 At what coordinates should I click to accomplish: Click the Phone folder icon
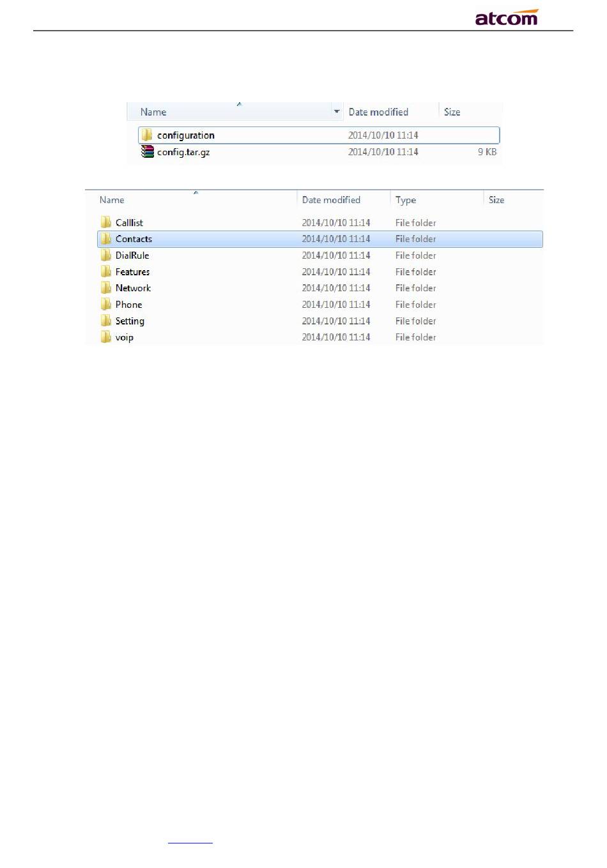106,304
